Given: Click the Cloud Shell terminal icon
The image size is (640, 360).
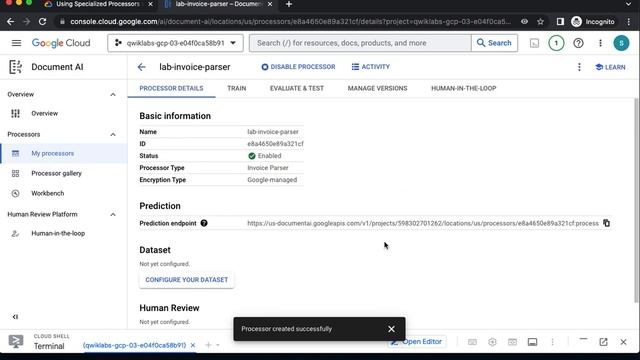Looking at the screenshot, I should (x=16, y=341).
